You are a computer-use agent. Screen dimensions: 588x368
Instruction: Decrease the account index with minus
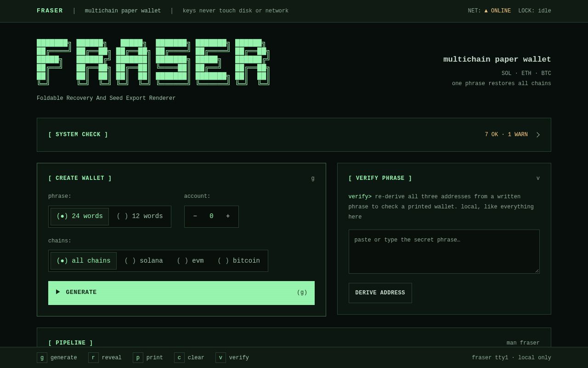pos(195,217)
